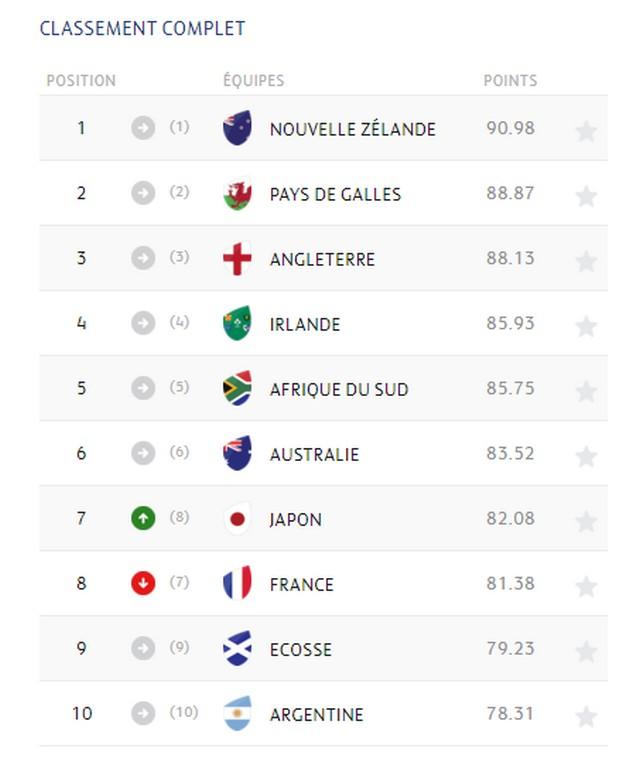Click the red down arrow beside France
The width and height of the screenshot is (640, 759).
point(143,583)
